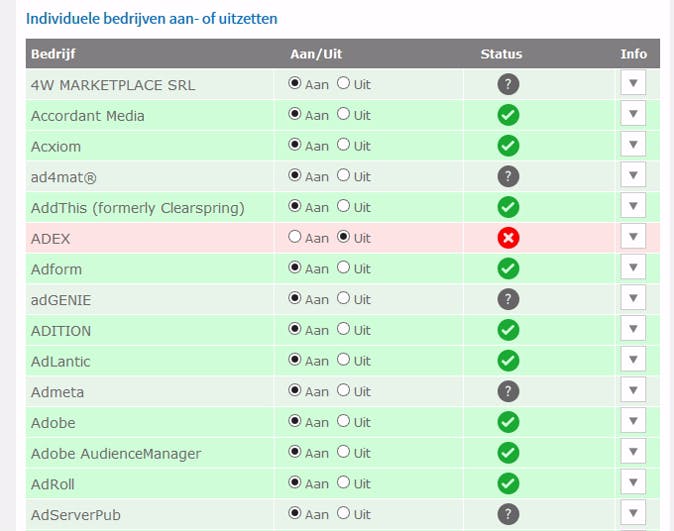This screenshot has width=674, height=531.
Task: Click the question-mark status icon for Admeta
Action: point(508,391)
